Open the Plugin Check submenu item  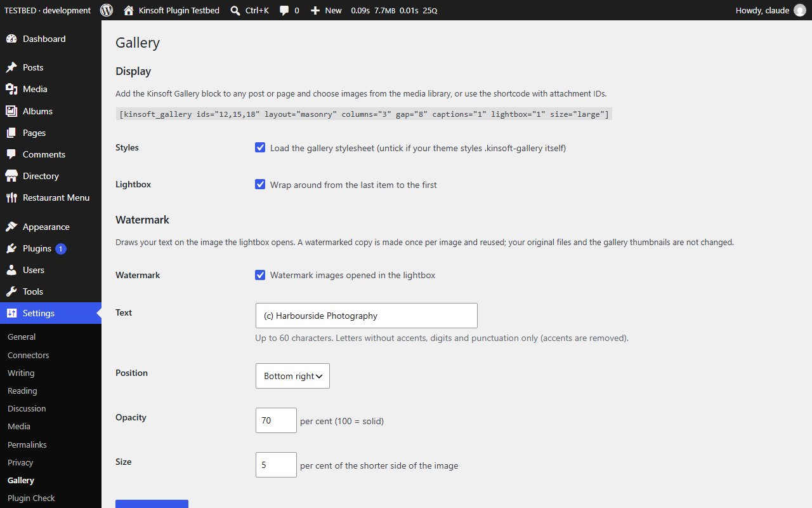coord(31,498)
